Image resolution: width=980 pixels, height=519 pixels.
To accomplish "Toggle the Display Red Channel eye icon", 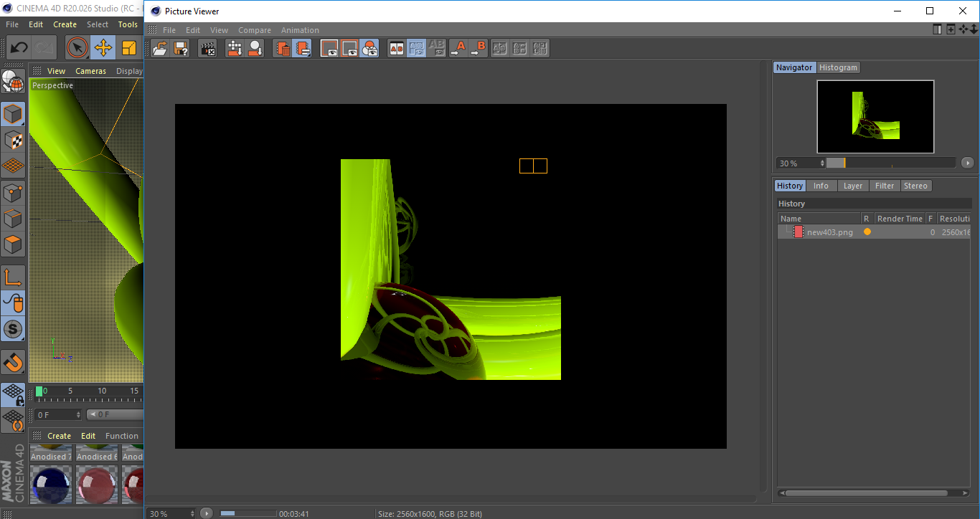I will pyautogui.click(x=329, y=48).
